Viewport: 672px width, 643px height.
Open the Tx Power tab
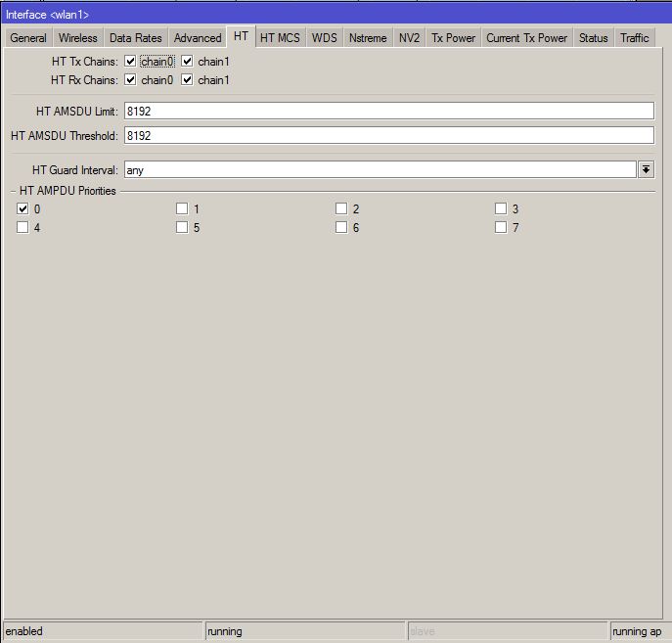[454, 38]
